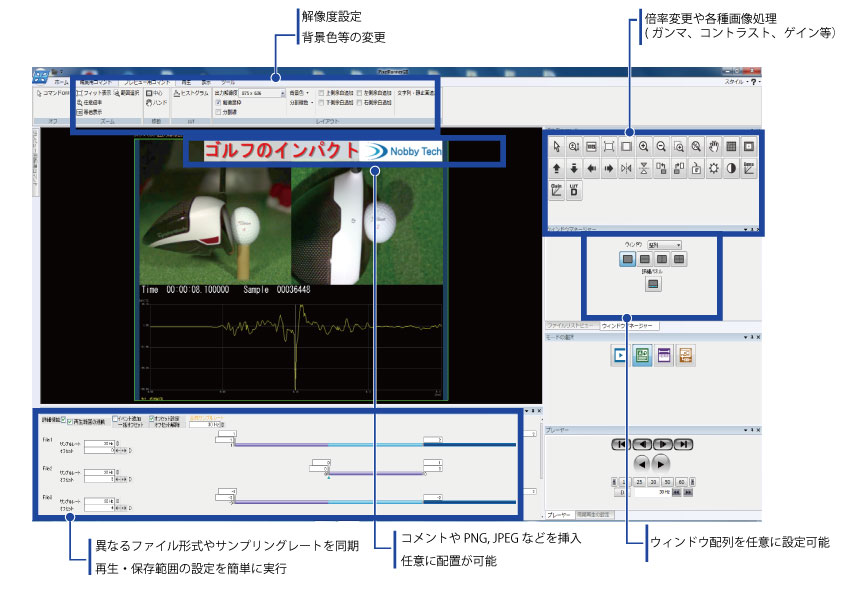Click the brightness sun icon
This screenshot has width=842, height=595.
coord(714,169)
